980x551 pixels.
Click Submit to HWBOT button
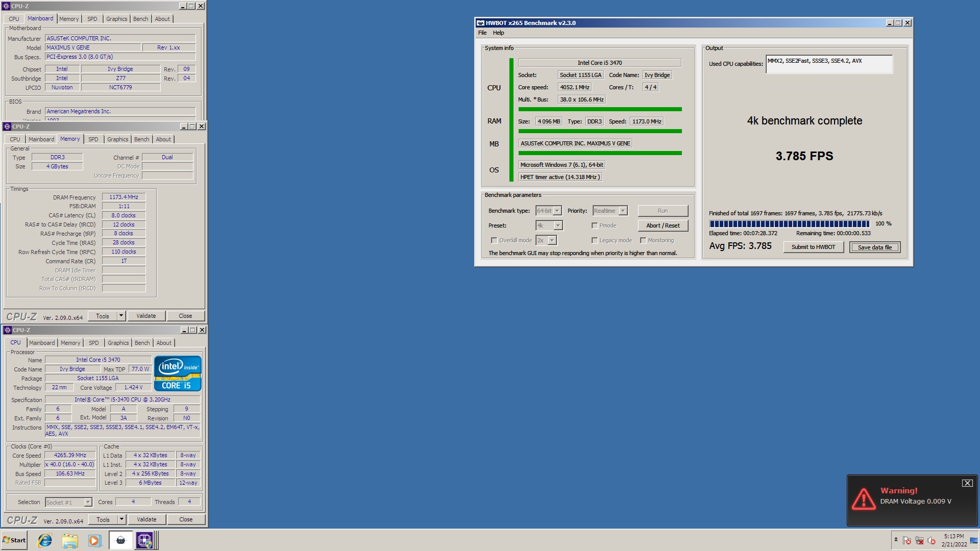[813, 247]
